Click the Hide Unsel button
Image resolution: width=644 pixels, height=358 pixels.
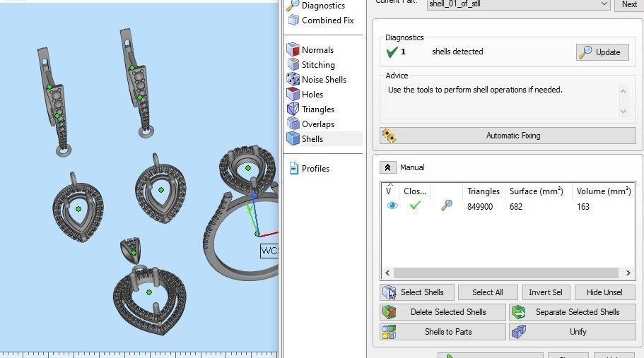tap(604, 292)
